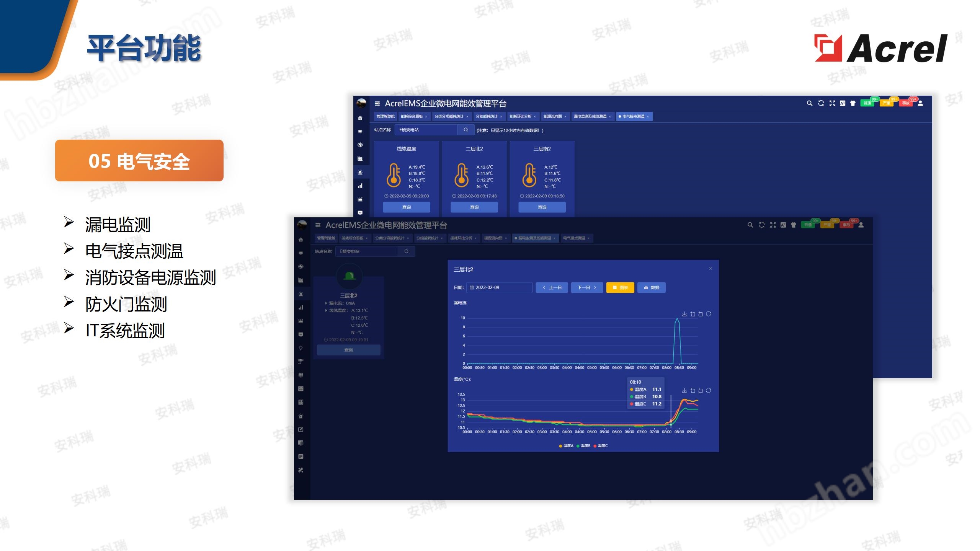
Task: Click the search icon in top header
Action: point(809,103)
